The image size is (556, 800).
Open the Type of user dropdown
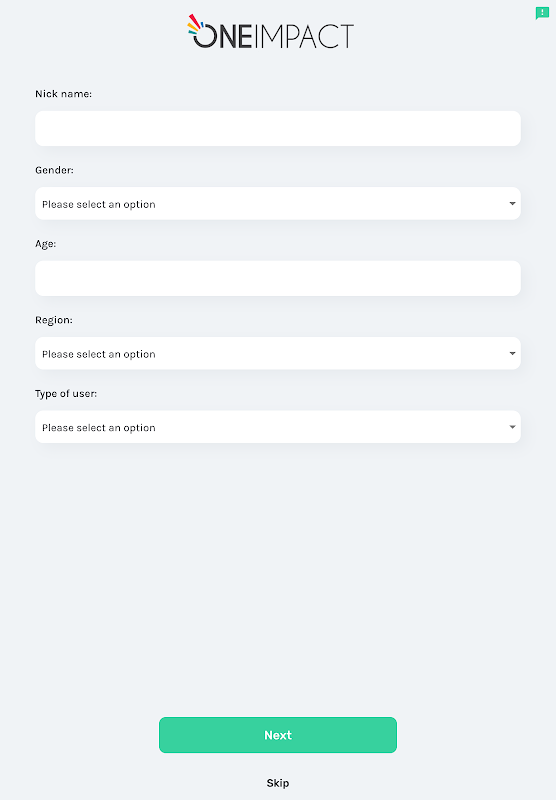277,427
